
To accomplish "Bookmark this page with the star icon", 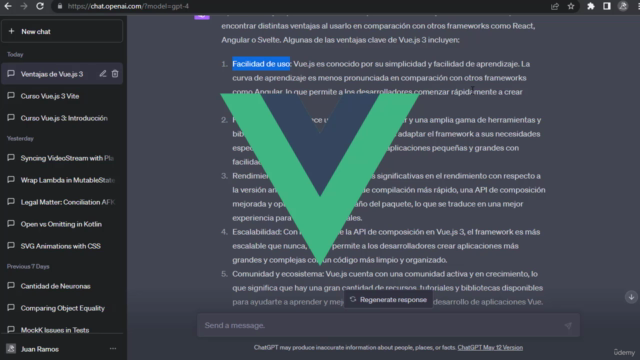I will [x=571, y=6].
